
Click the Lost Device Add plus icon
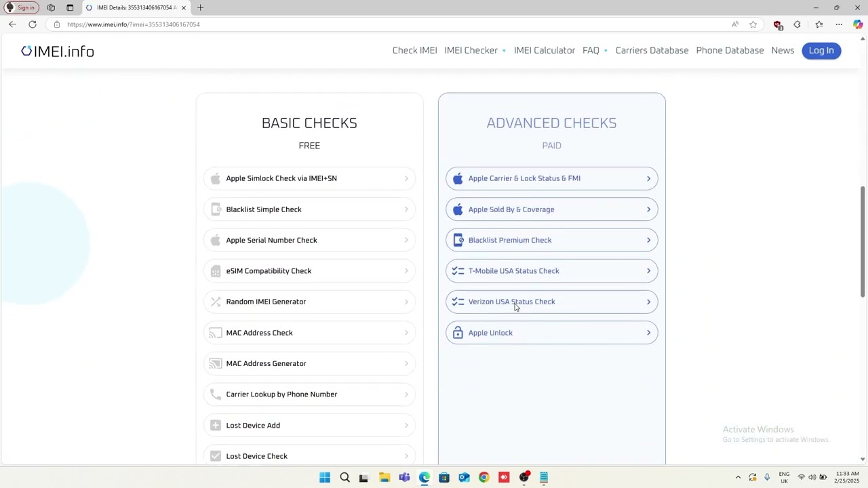[216, 426]
